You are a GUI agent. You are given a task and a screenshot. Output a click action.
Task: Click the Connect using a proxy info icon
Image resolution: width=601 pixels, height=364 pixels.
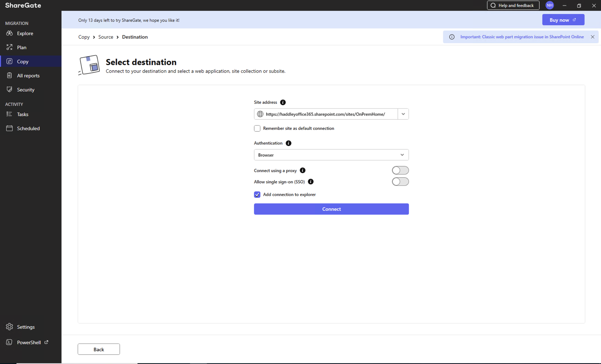click(303, 170)
